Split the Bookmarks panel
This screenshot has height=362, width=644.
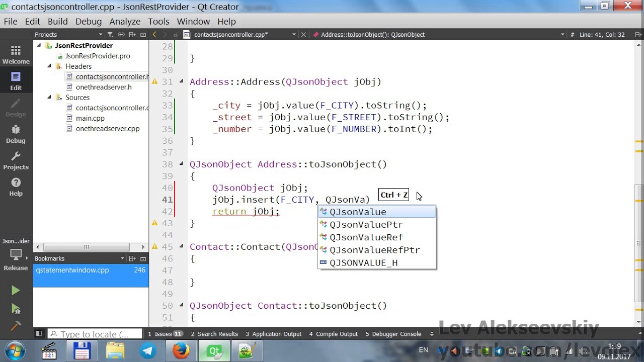[x=132, y=258]
